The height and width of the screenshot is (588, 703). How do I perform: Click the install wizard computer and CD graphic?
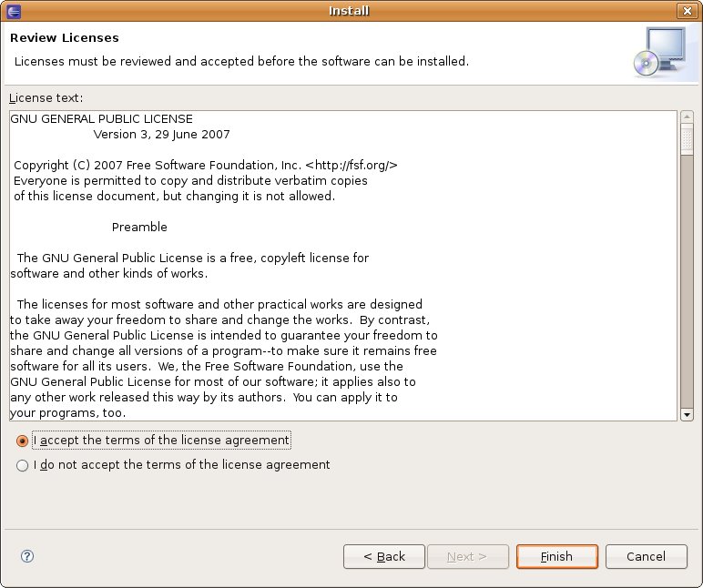coord(660,52)
